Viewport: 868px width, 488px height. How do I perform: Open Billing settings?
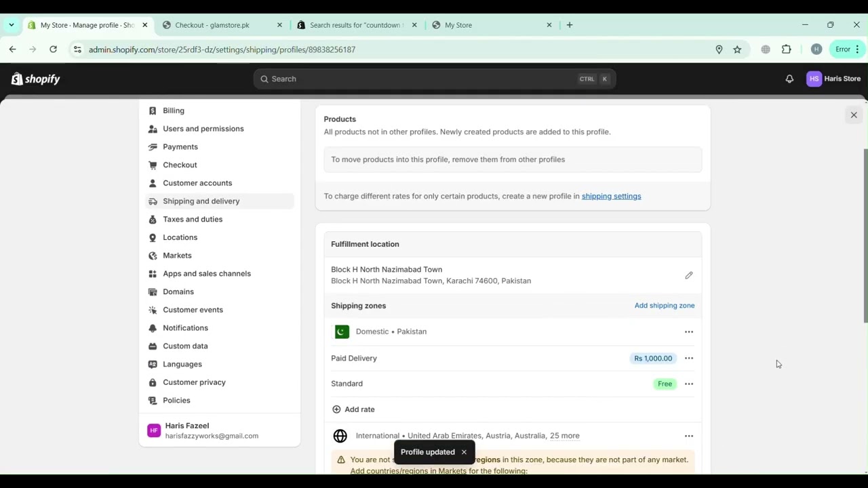pyautogui.click(x=219, y=110)
